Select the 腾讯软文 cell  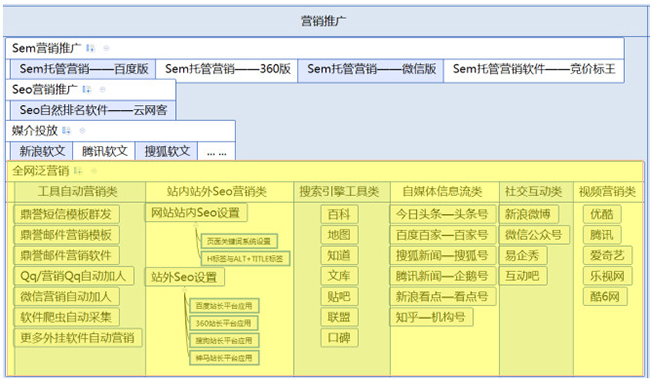104,151
